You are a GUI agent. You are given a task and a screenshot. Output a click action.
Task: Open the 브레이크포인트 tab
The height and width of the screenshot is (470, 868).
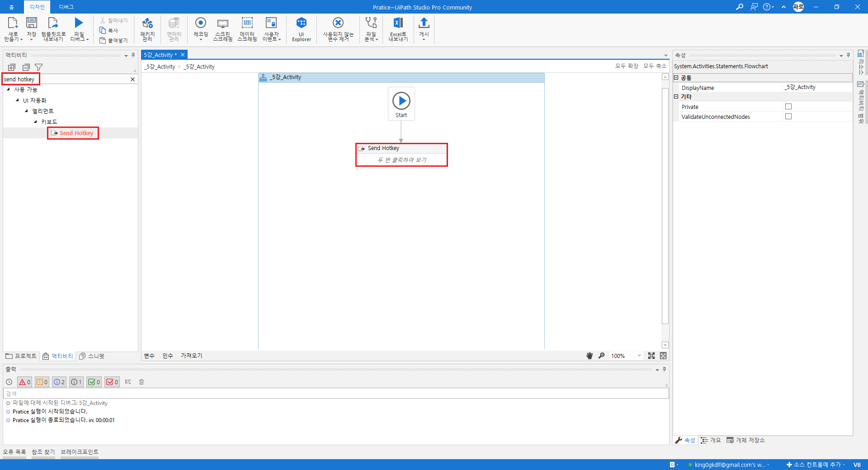click(x=80, y=452)
